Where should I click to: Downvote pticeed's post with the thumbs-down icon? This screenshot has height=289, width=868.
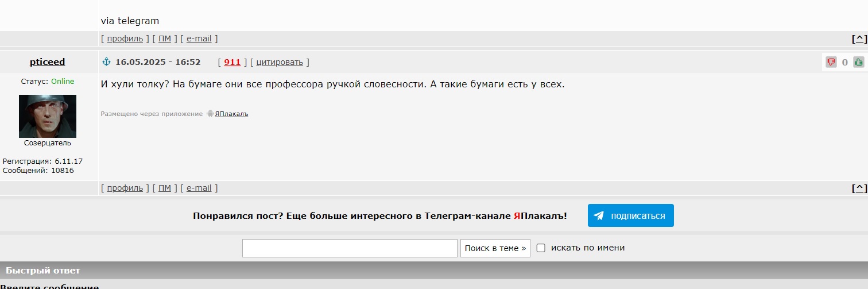(831, 62)
